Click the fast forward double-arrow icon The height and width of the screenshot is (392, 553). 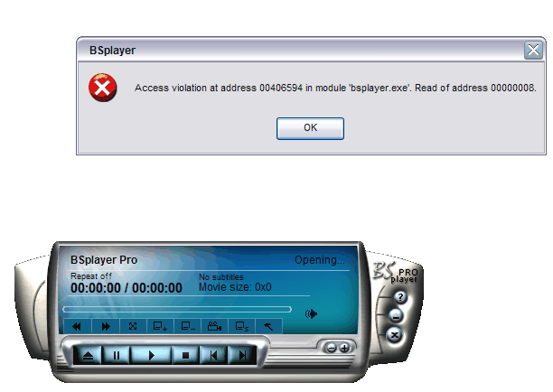[x=106, y=326]
